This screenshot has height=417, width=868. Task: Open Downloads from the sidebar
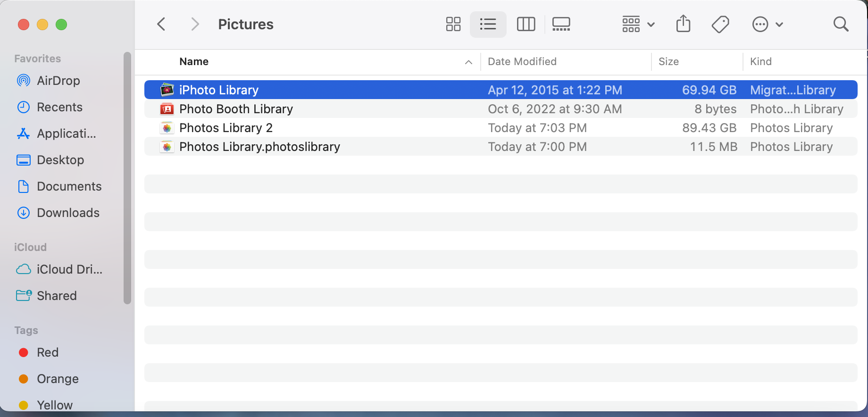pyautogui.click(x=68, y=213)
